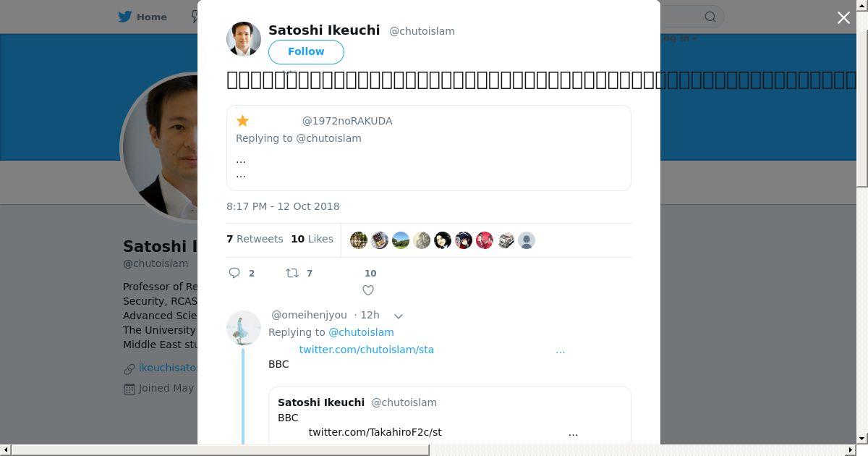Open the @omeihenjyou reply avatar
The height and width of the screenshot is (456, 868).
(x=244, y=328)
